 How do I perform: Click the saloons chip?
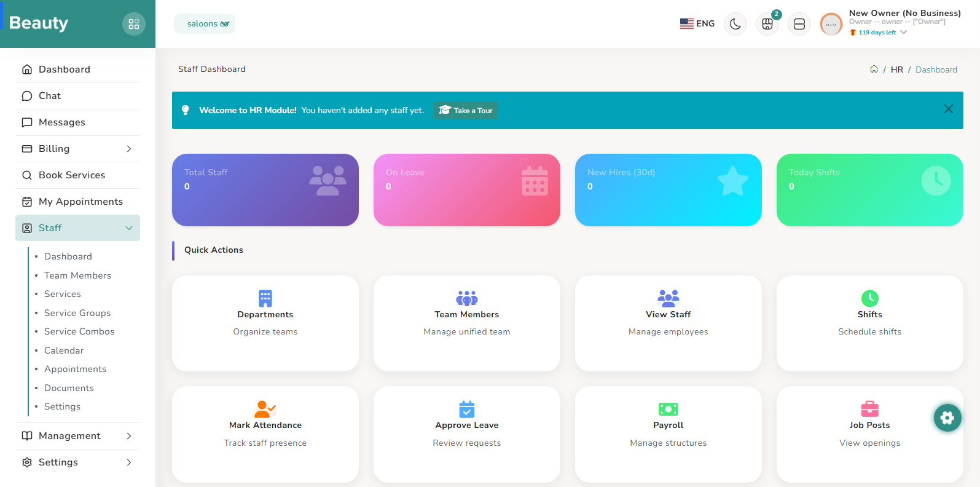coord(205,23)
